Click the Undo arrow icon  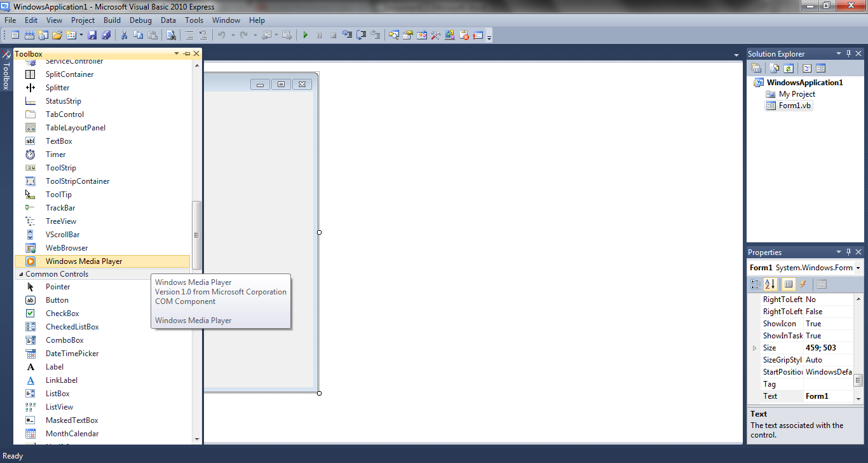[x=221, y=35]
